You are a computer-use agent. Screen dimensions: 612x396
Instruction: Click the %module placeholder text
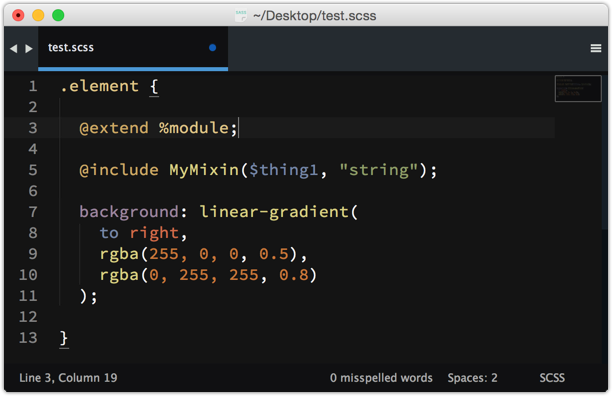click(194, 128)
